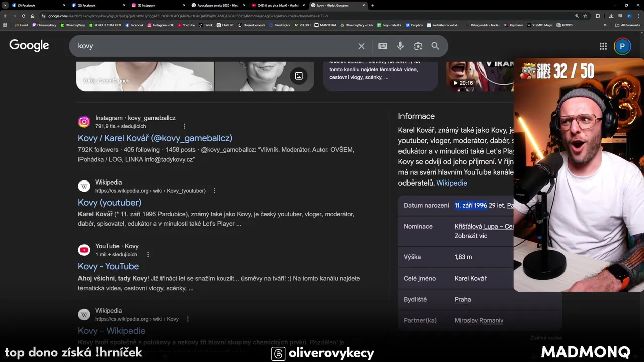Open the Kovy – Wikipedie result
Screen dimensions: 644x362
[112, 331]
